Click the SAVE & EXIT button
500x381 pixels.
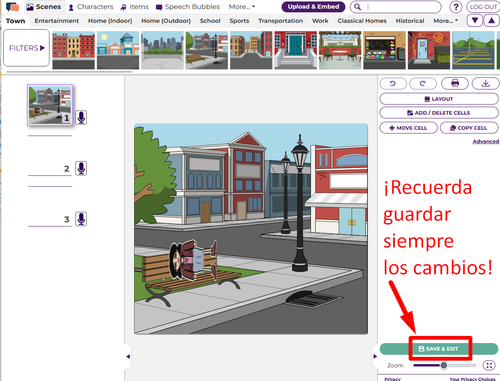(x=439, y=349)
